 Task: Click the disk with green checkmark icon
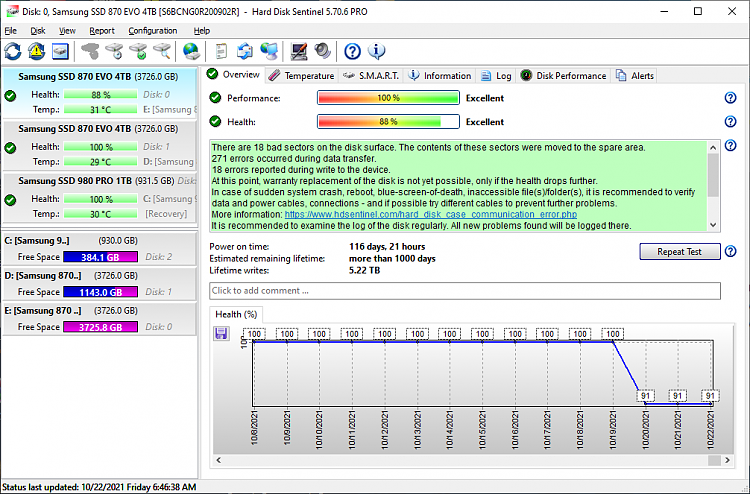pyautogui.click(x=138, y=51)
